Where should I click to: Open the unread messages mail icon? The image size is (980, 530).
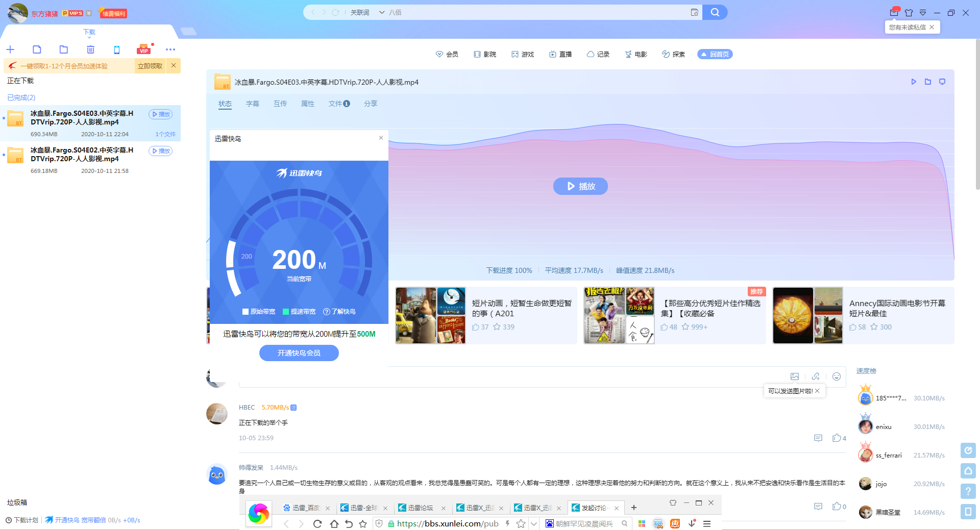click(894, 13)
